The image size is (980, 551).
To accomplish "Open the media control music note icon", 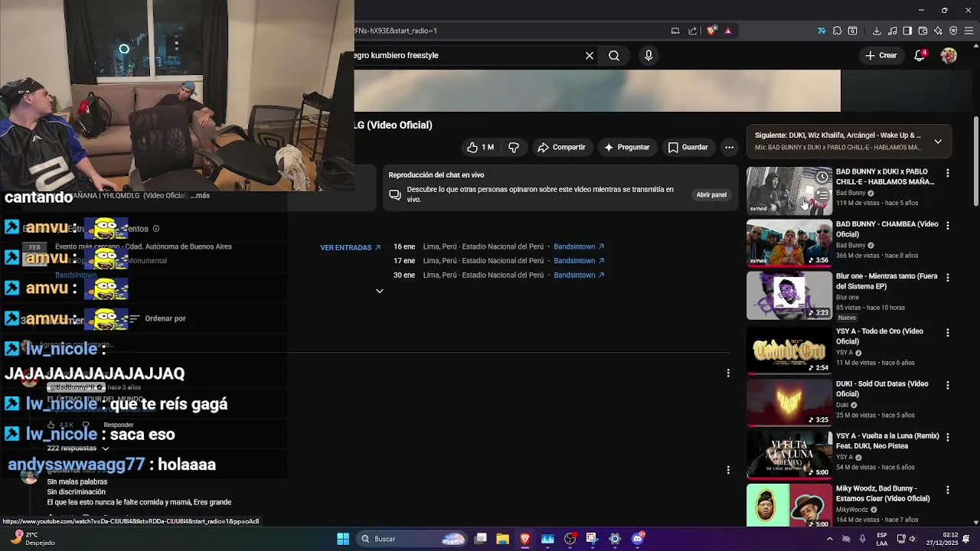I will (x=893, y=31).
